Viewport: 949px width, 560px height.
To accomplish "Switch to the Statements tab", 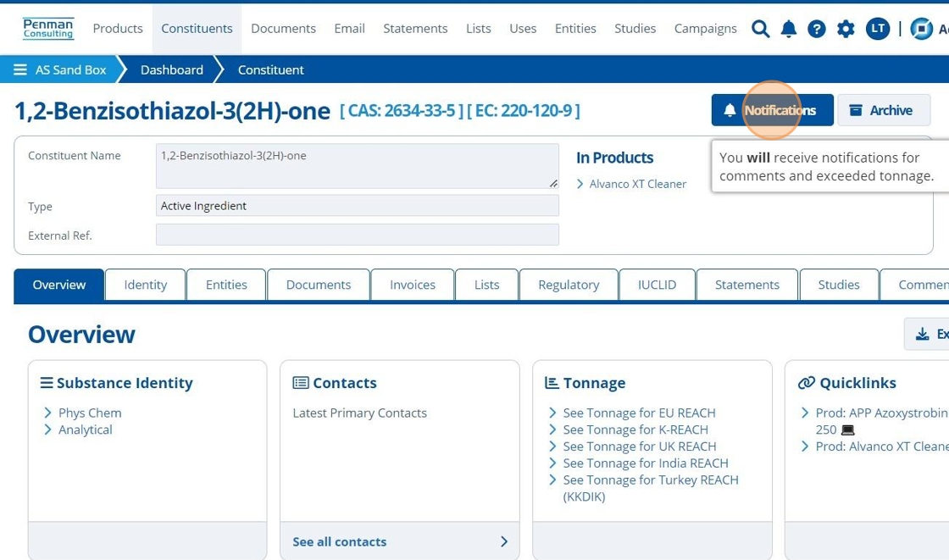I will 746,285.
